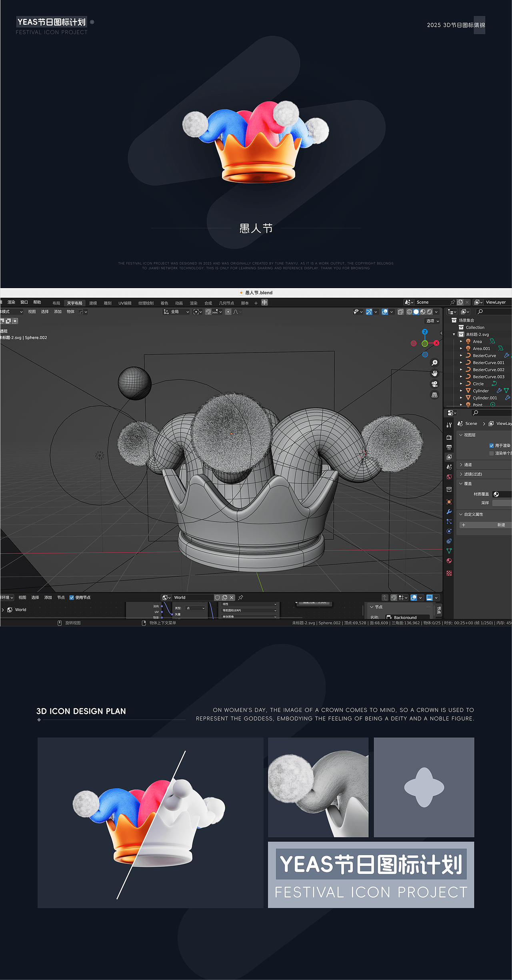Expand the BezierCurve.001 outliner row
This screenshot has height=980, width=512.
(x=461, y=363)
